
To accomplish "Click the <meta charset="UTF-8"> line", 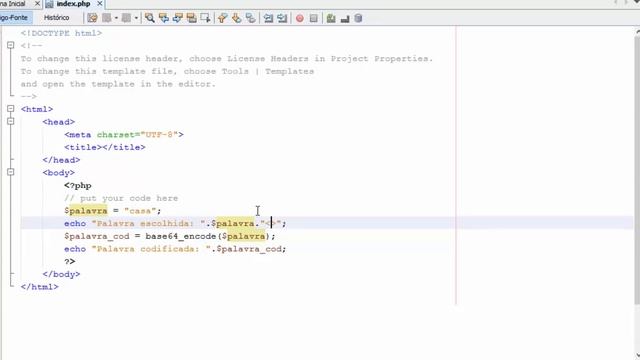I will coord(124,134).
